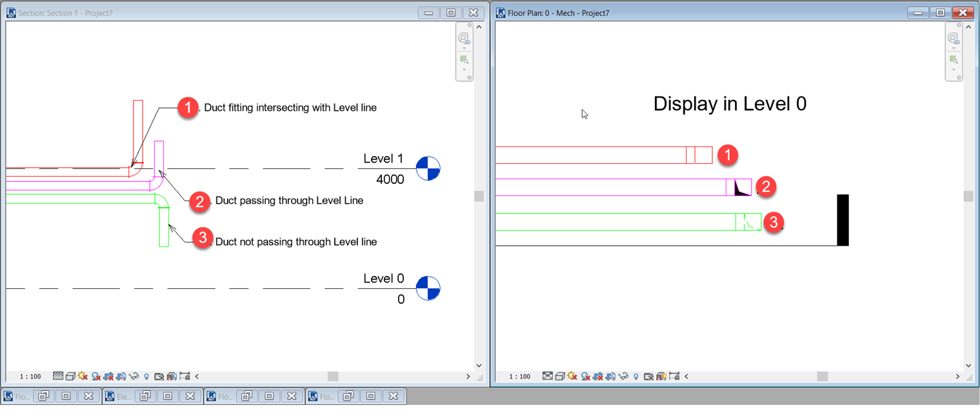Image resolution: width=980 pixels, height=418 pixels.
Task: Open the zoom options dropdown in the floor plan
Action: 954,69
